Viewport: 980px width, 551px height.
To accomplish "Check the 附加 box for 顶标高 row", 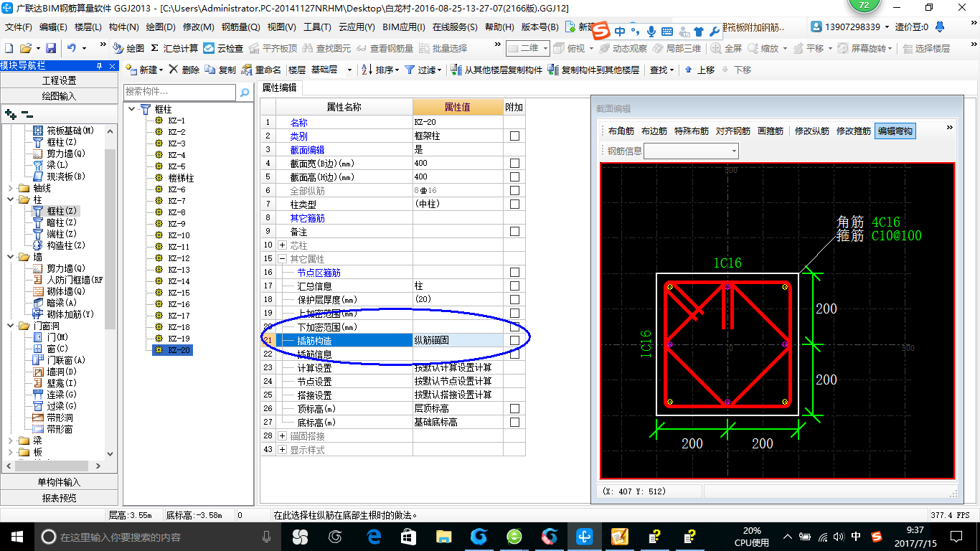I will 514,409.
